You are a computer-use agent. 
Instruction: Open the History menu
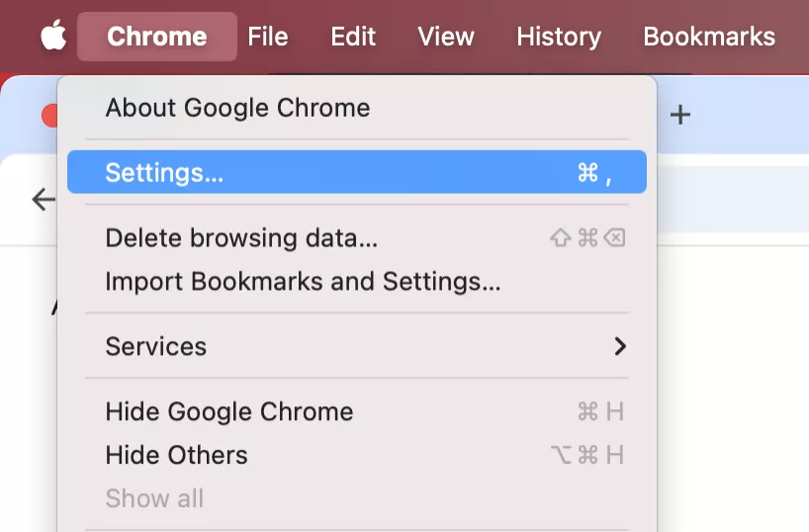click(x=559, y=37)
